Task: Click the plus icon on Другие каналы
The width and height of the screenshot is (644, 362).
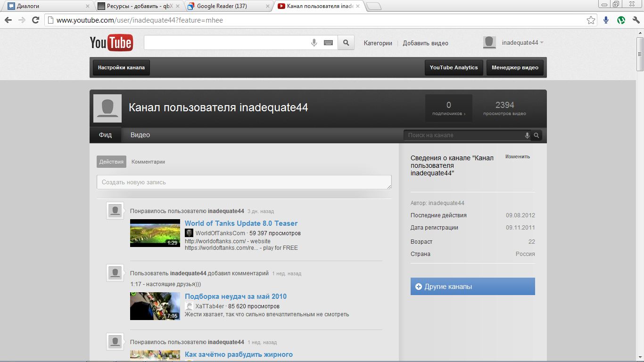Action: (x=419, y=287)
